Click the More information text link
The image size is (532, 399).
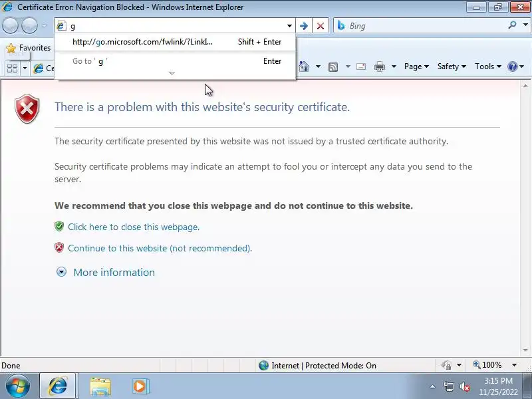(x=114, y=273)
